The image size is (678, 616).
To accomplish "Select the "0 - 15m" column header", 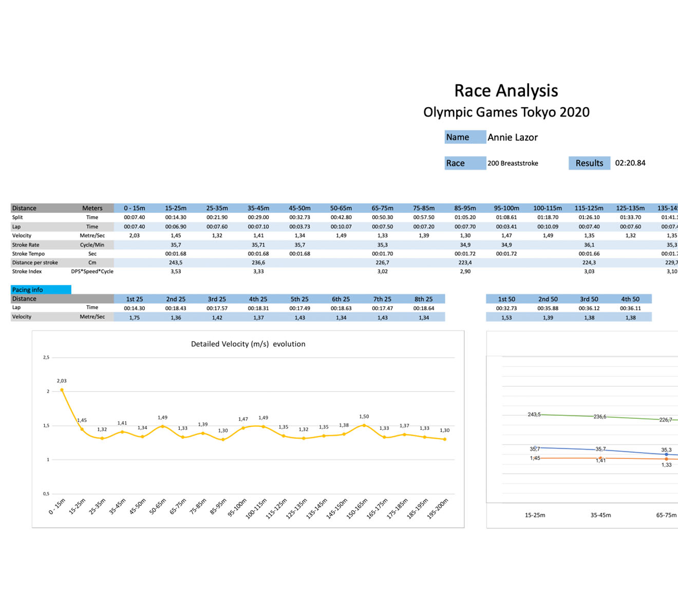I will pyautogui.click(x=135, y=208).
